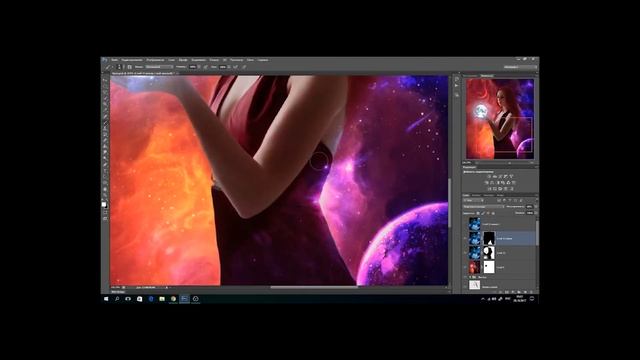The width and height of the screenshot is (640, 360).
Task: Open the Редактирование (Edit) menu
Action: coord(132,60)
